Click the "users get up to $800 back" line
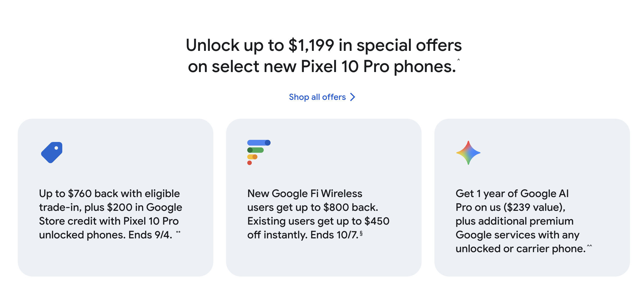This screenshot has width=644, height=294. (312, 207)
